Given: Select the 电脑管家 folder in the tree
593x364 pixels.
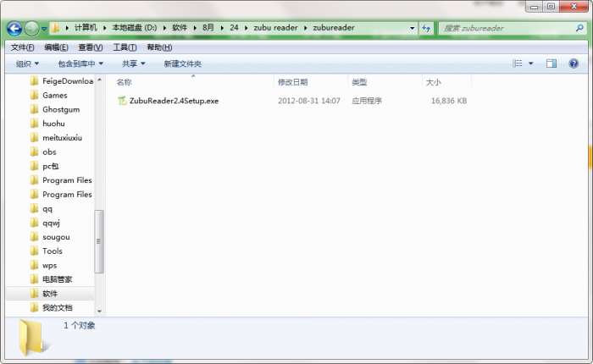Looking at the screenshot, I should [57, 279].
